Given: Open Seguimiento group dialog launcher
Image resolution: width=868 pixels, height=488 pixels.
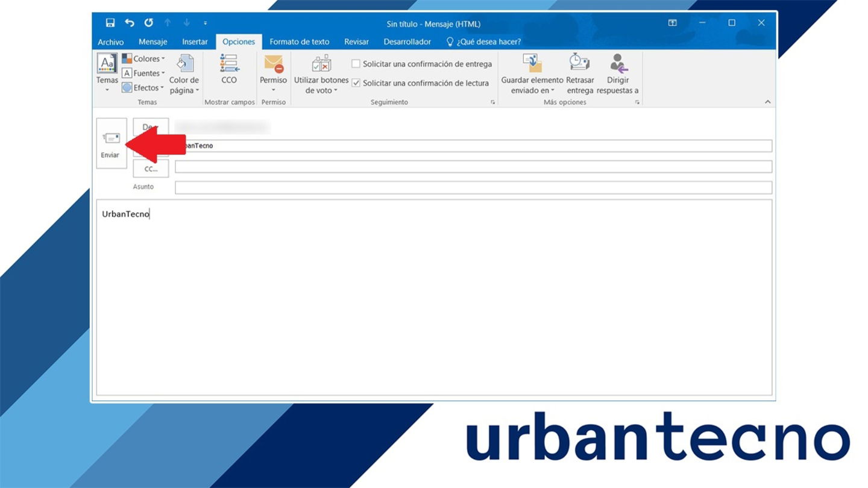Looking at the screenshot, I should coord(493,102).
